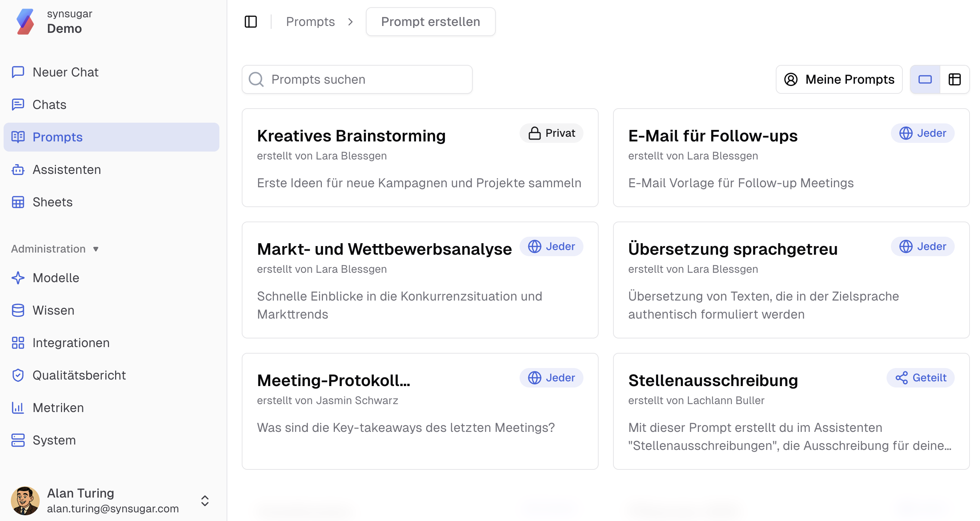The width and height of the screenshot is (980, 521).
Task: Open Modelle via its sparkle icon
Action: 18,277
